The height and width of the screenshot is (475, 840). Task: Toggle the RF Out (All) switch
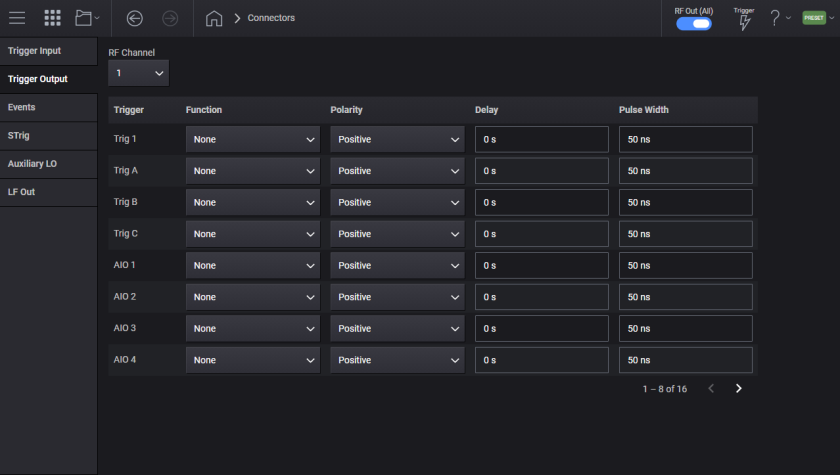pyautogui.click(x=693, y=24)
